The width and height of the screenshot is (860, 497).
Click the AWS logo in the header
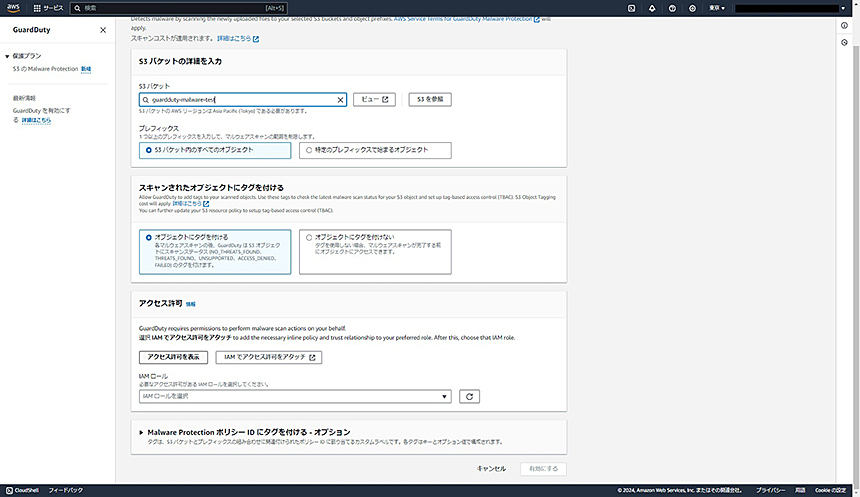point(16,7)
